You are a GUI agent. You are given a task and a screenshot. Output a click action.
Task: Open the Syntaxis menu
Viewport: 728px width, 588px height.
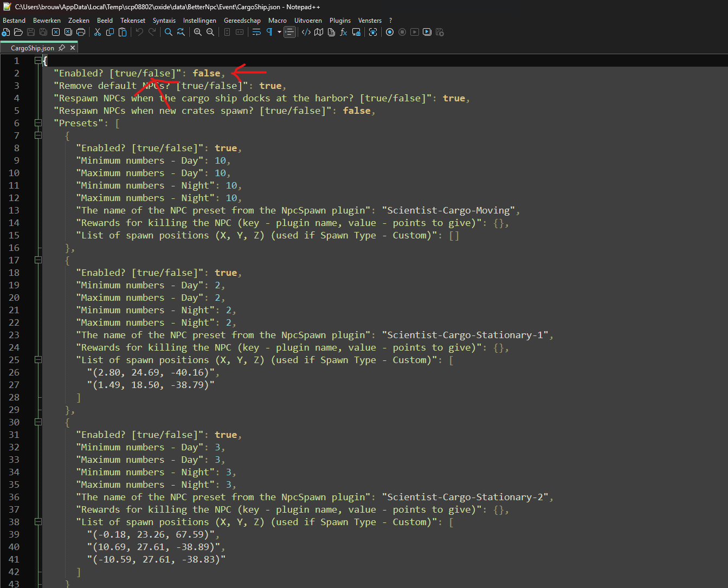[164, 21]
